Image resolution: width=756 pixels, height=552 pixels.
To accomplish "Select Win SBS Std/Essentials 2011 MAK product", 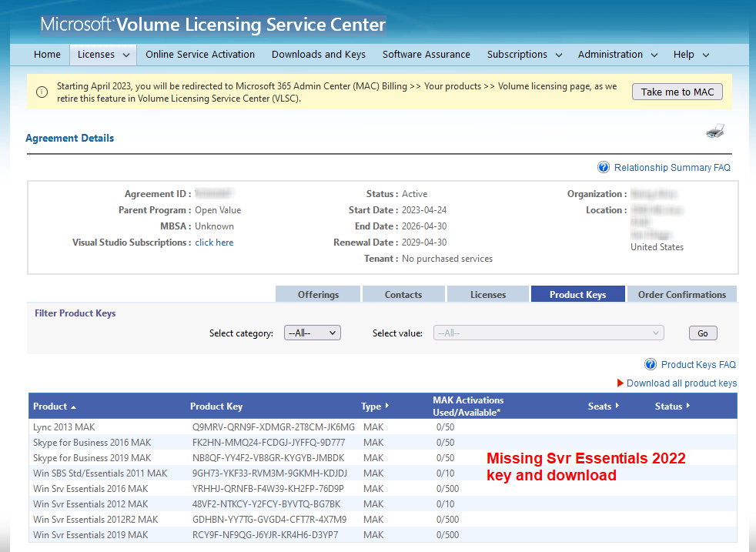I will 100,473.
